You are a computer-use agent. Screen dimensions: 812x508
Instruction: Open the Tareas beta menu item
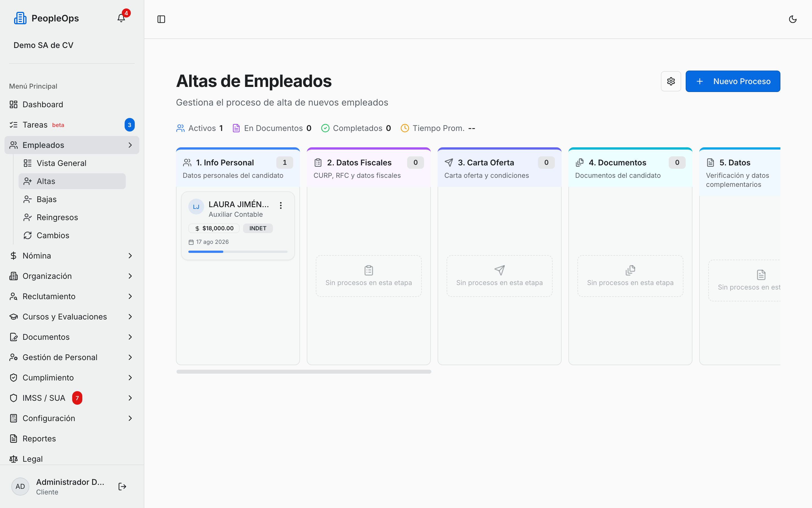72,125
